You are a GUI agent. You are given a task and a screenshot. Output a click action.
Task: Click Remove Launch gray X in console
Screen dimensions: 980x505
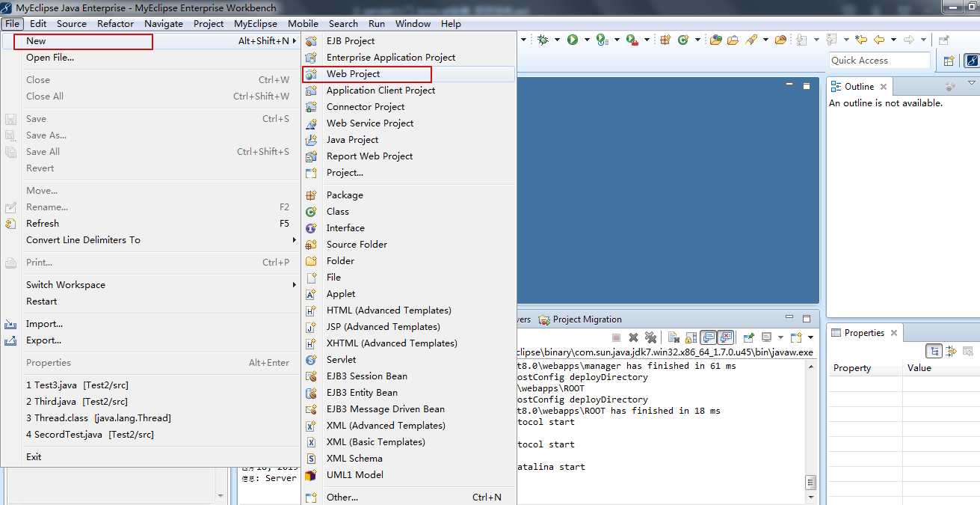click(x=633, y=337)
